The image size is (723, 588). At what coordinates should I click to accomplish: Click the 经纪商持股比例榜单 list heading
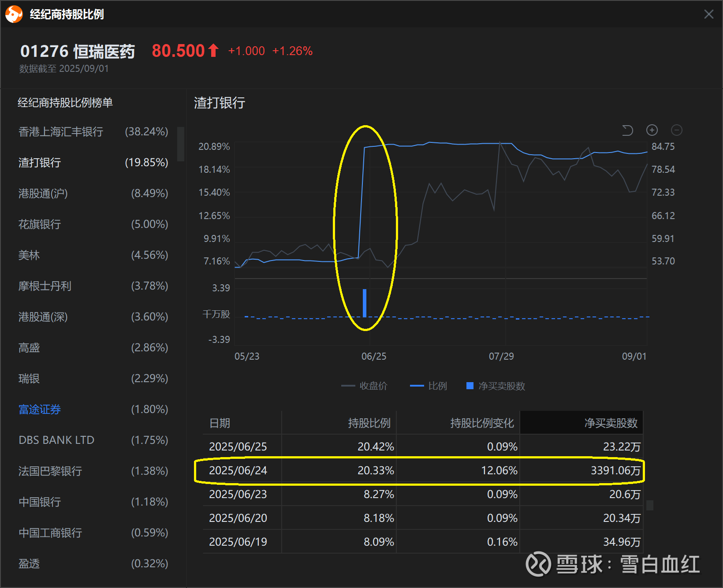[x=65, y=103]
